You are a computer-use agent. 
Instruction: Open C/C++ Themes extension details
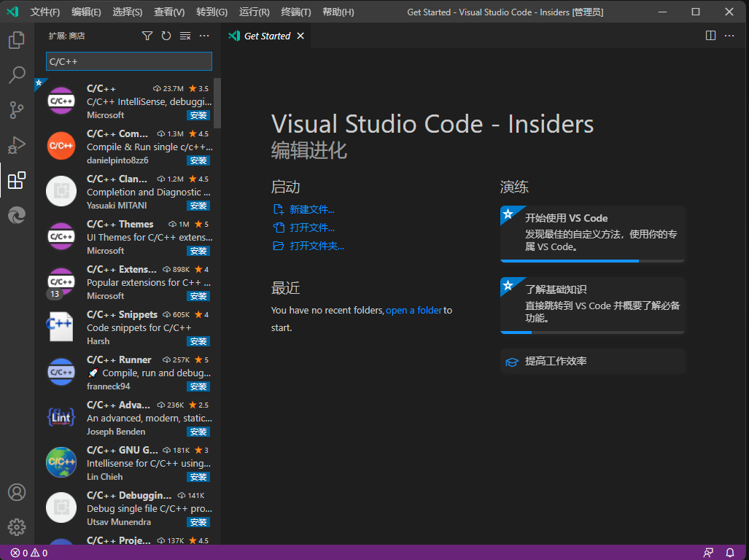[x=129, y=237]
